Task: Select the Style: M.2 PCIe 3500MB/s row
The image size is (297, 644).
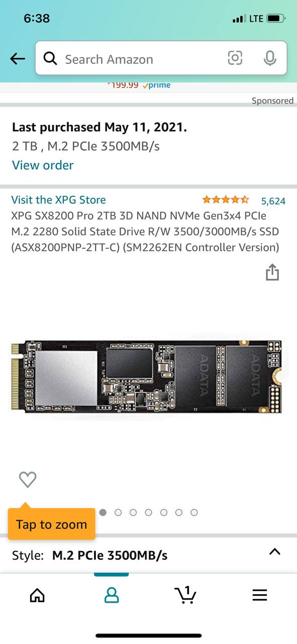Action: 148,555
